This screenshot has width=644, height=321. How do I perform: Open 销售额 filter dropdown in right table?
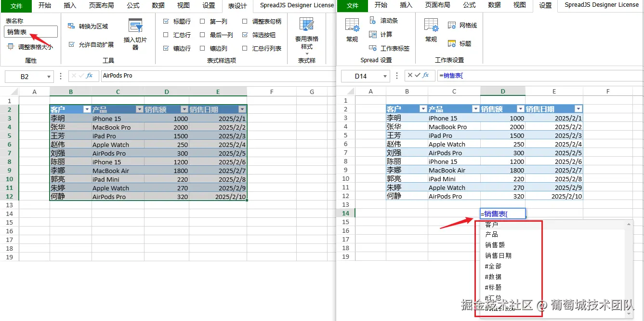(x=521, y=109)
